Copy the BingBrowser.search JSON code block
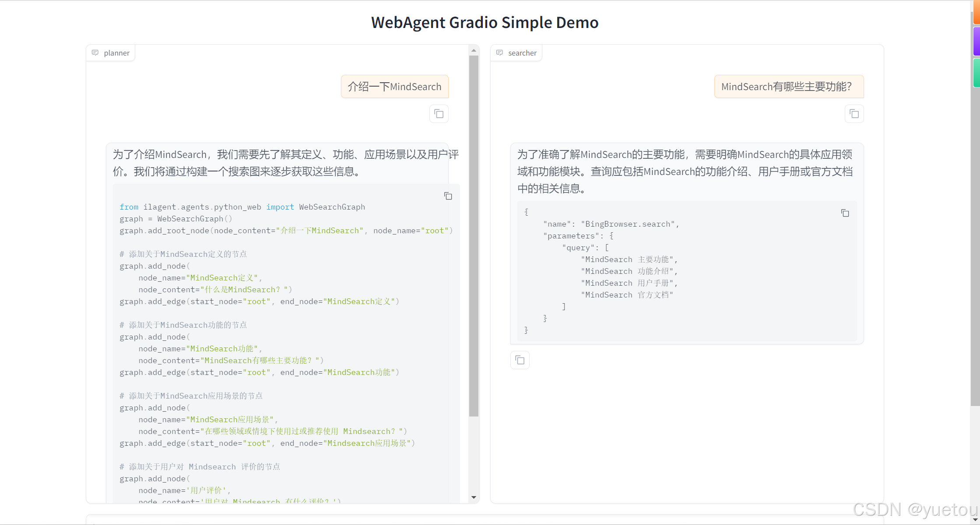The height and width of the screenshot is (525, 980). coord(845,213)
